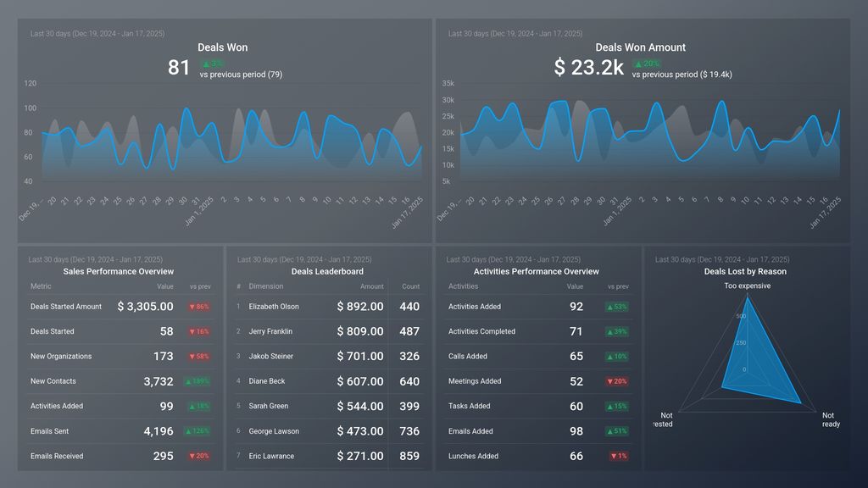Screen dimensions: 868x488
Task: Click the Calls Added value 65
Action: point(576,357)
